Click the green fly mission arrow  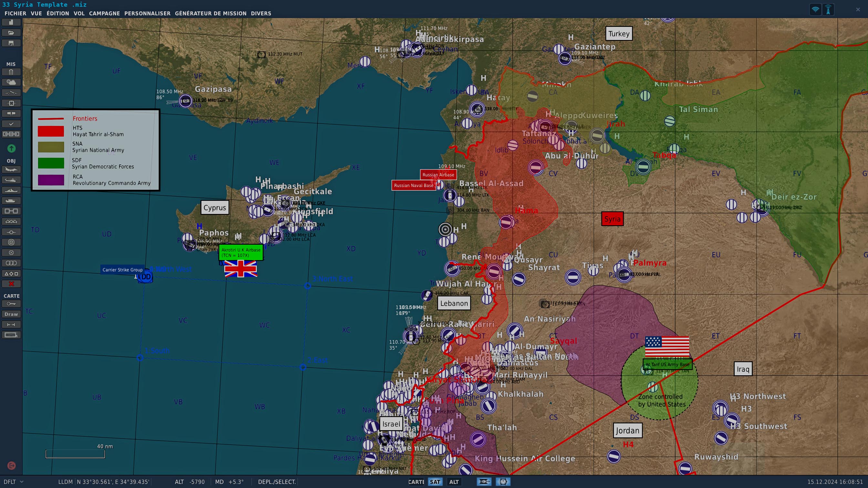click(11, 148)
